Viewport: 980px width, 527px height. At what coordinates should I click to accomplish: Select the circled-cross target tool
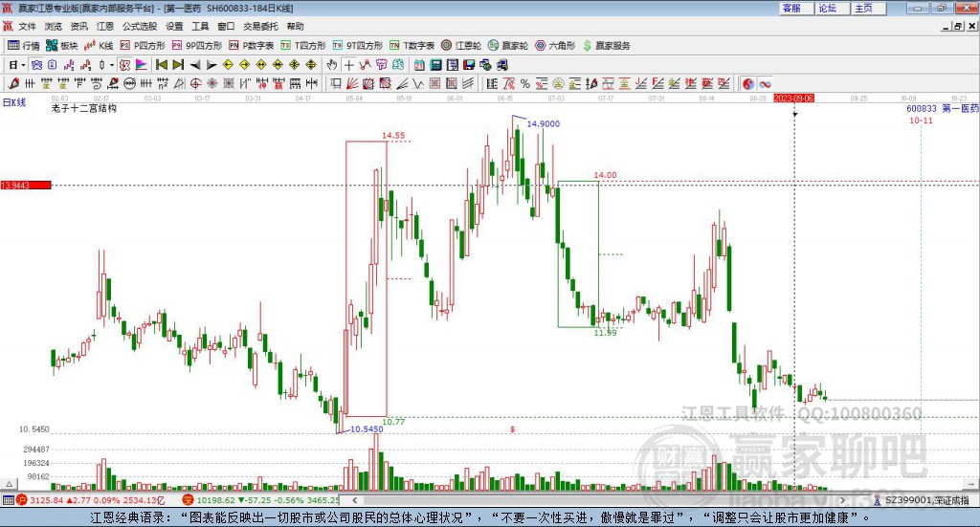point(195,83)
